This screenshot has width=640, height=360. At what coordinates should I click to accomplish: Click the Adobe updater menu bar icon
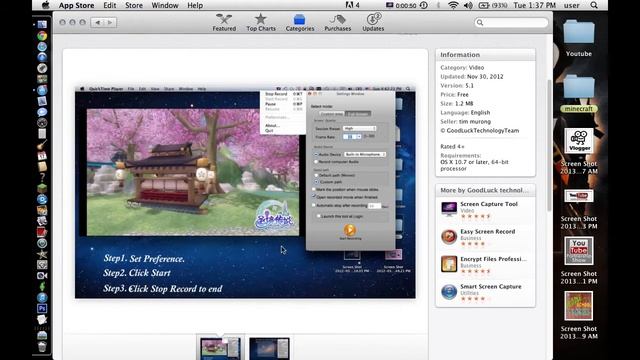[353, 5]
